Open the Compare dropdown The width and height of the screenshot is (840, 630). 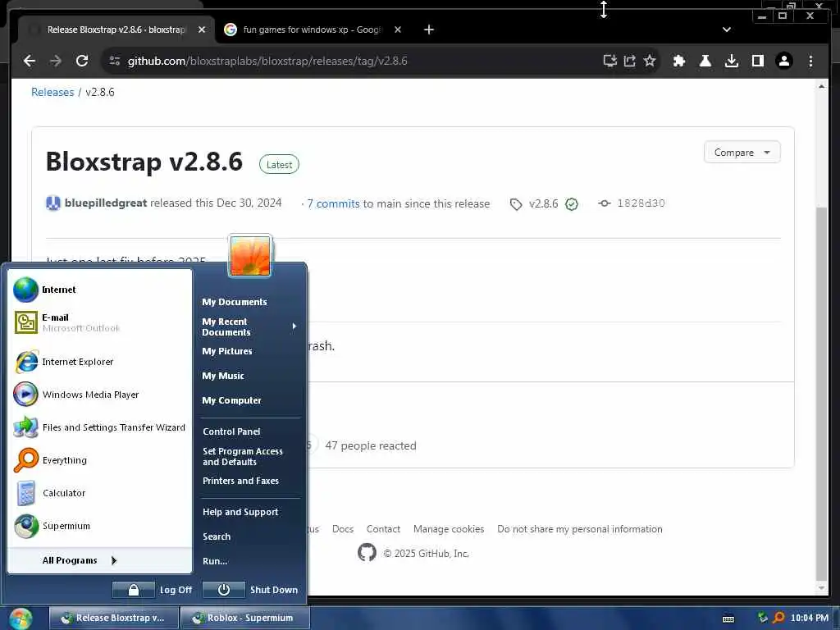[x=742, y=153]
